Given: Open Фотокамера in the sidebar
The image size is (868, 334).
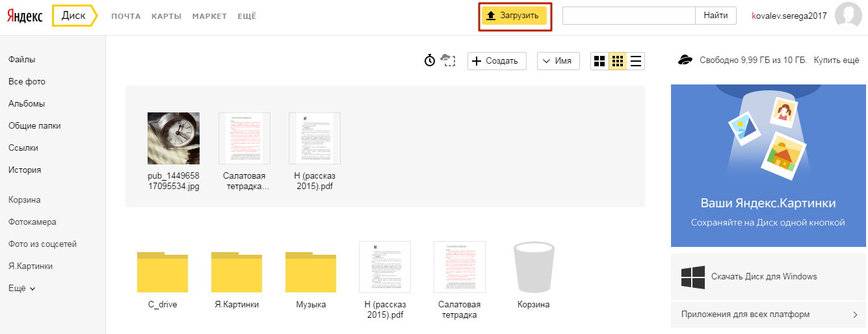Looking at the screenshot, I should point(33,222).
